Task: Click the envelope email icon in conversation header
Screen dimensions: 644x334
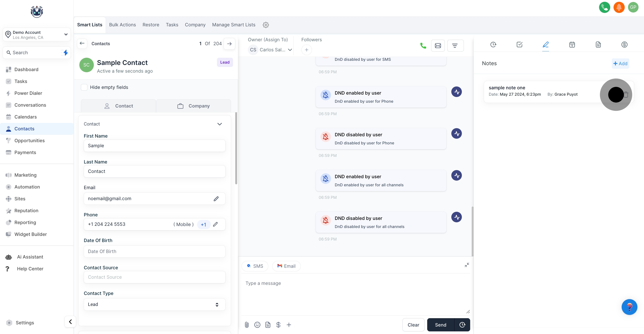Action: [x=438, y=46]
